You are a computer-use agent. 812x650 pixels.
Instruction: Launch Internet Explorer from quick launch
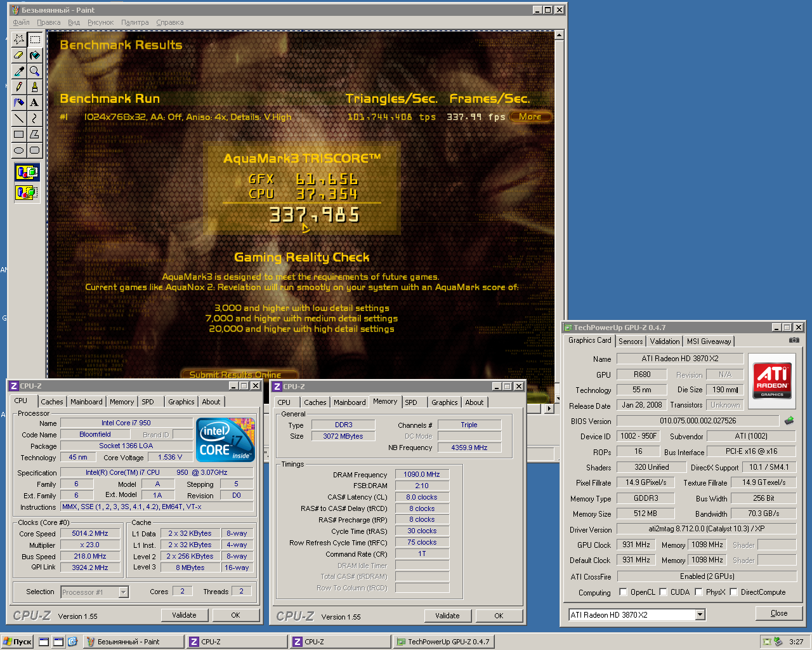pyautogui.click(x=72, y=642)
